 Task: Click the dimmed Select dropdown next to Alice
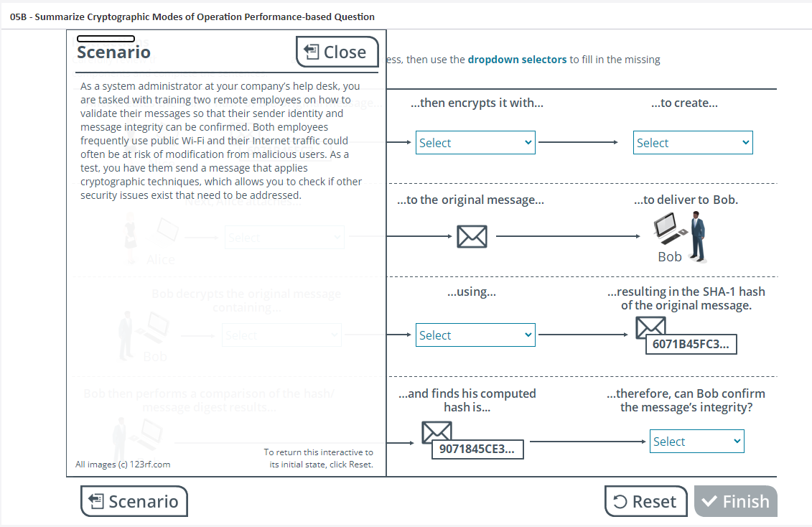[x=284, y=238]
